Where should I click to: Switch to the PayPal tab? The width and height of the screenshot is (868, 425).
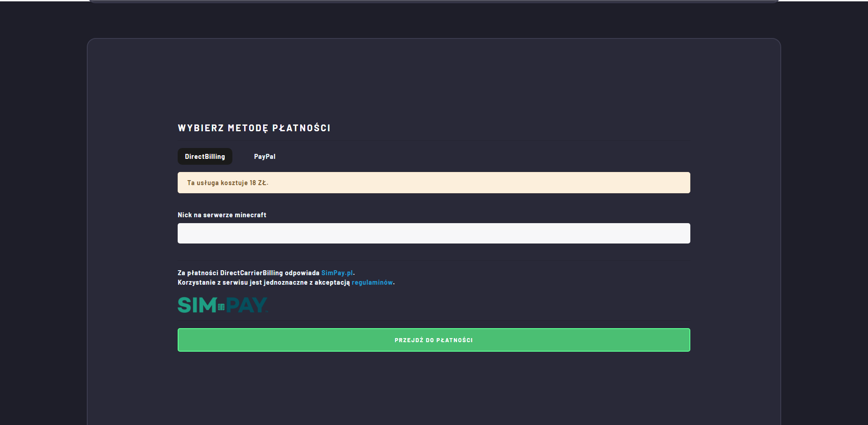coord(264,157)
